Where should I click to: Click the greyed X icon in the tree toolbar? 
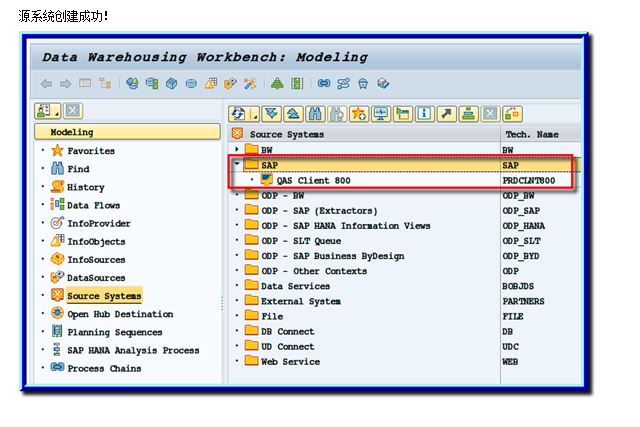pyautogui.click(x=490, y=114)
